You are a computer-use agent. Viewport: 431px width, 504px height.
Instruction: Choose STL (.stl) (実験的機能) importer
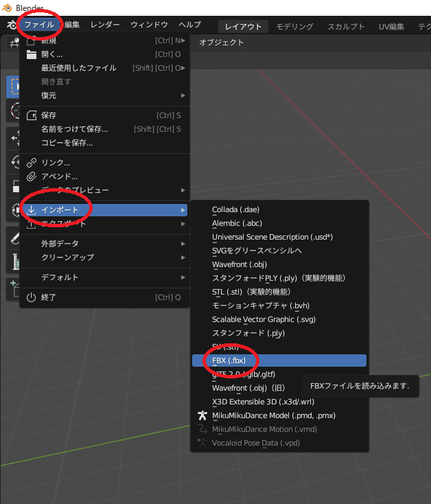(x=279, y=292)
